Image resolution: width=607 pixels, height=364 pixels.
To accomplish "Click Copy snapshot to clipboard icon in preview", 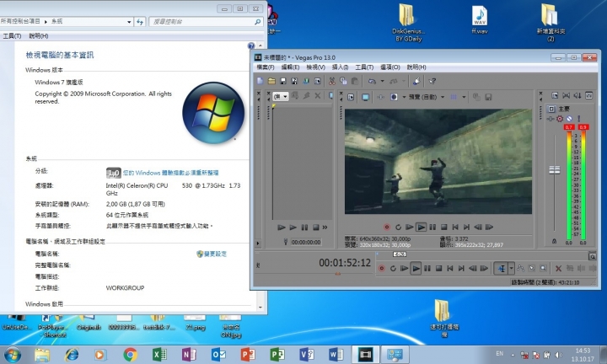I will pyautogui.click(x=476, y=97).
